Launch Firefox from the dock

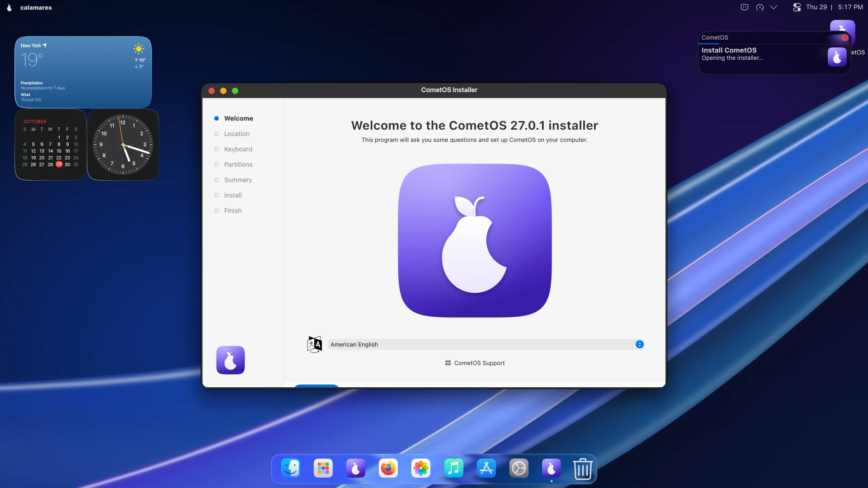(x=388, y=469)
